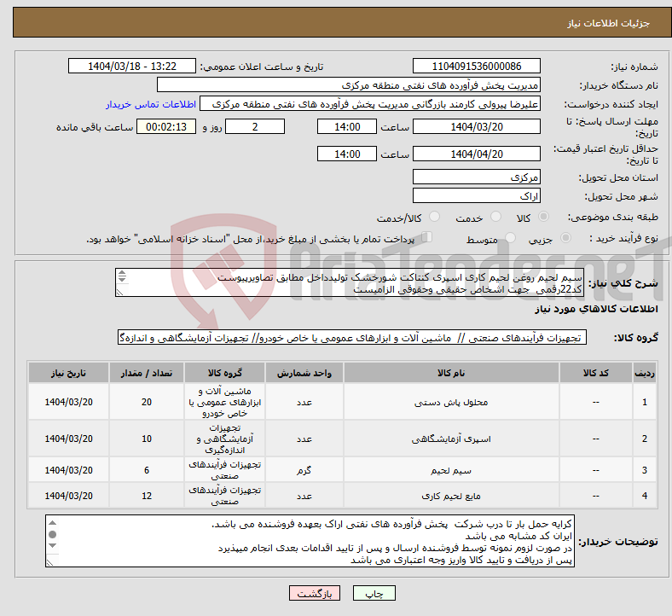Screen dimensions: 672x616
Task: Select the جزیی purchase type radio
Action: coord(565,238)
